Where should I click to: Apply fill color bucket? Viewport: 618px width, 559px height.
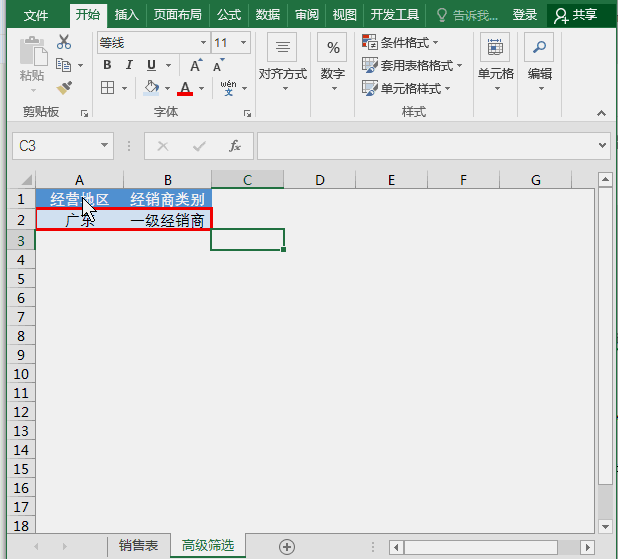click(x=151, y=88)
